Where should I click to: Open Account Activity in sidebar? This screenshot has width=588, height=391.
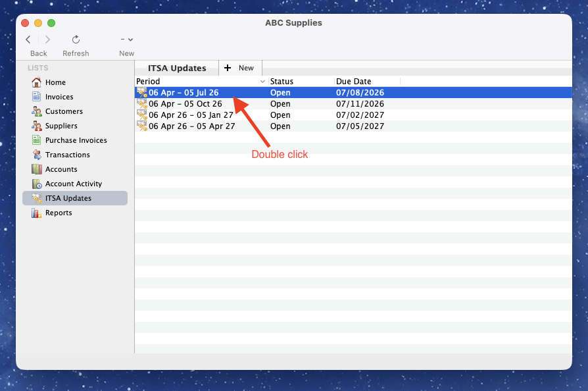tap(74, 184)
